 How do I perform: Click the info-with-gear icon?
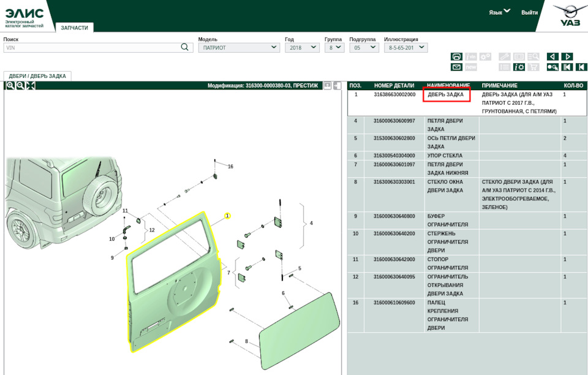pyautogui.click(x=519, y=67)
